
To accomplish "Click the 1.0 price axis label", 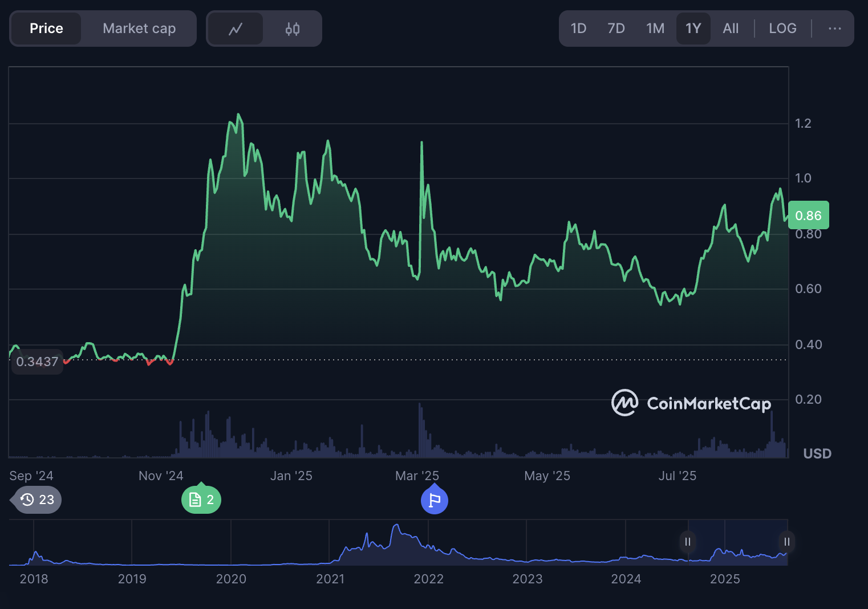I will (x=803, y=178).
